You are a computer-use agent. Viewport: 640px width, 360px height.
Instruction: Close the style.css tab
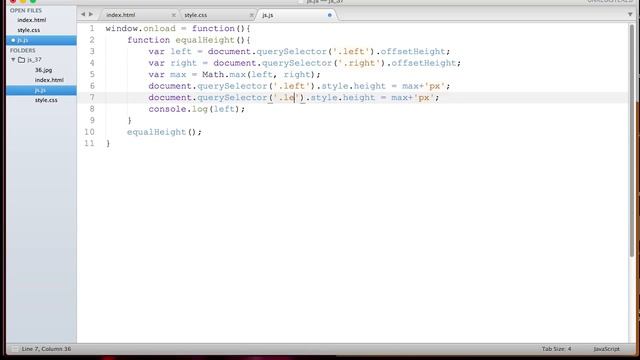(x=251, y=15)
